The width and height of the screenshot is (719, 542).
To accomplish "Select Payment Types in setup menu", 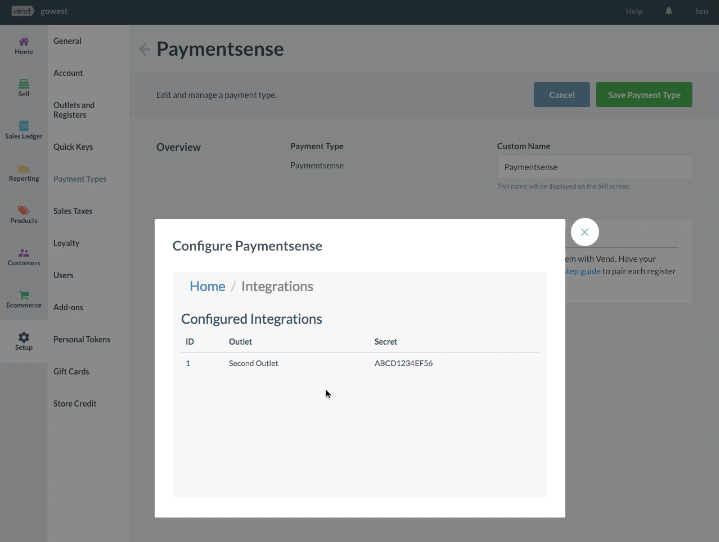I will coord(80,179).
